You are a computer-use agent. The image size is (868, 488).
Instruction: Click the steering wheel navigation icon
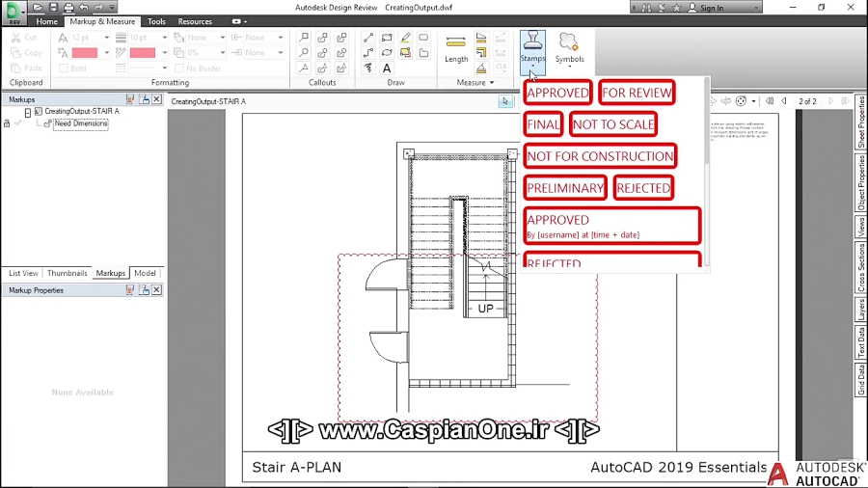741,101
